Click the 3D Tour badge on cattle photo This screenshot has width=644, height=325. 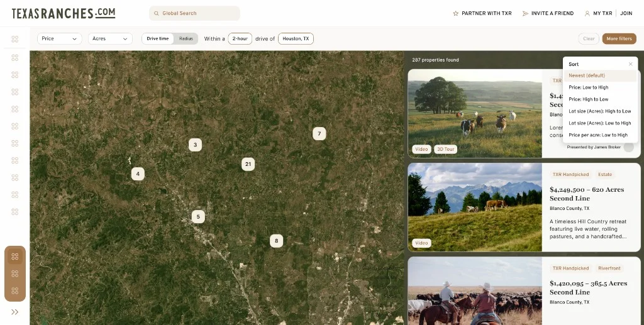(x=445, y=149)
